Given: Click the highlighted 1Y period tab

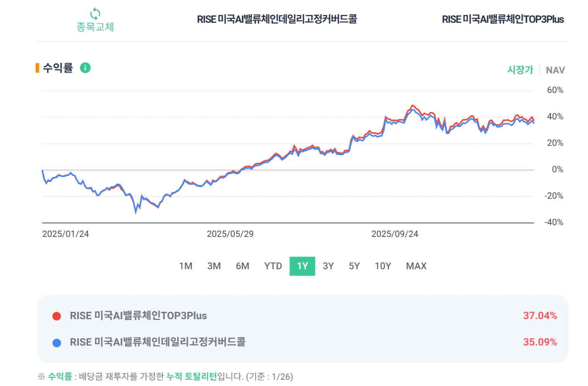Looking at the screenshot, I should (302, 266).
